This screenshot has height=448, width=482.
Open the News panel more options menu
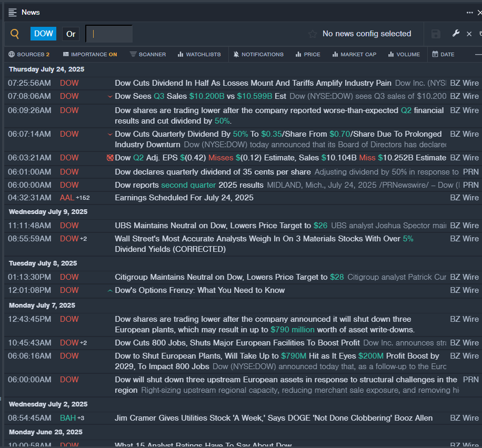469,13
